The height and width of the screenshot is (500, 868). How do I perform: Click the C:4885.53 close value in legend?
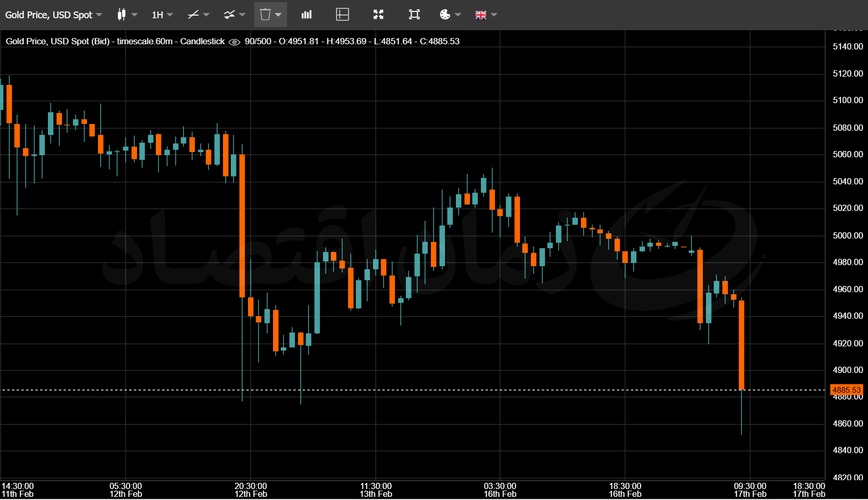tap(440, 41)
